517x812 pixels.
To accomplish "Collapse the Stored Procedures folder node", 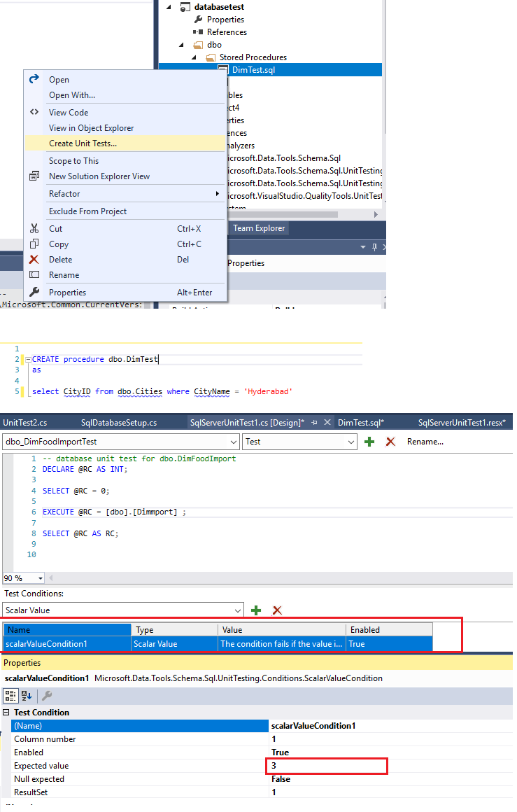I will 194,57.
